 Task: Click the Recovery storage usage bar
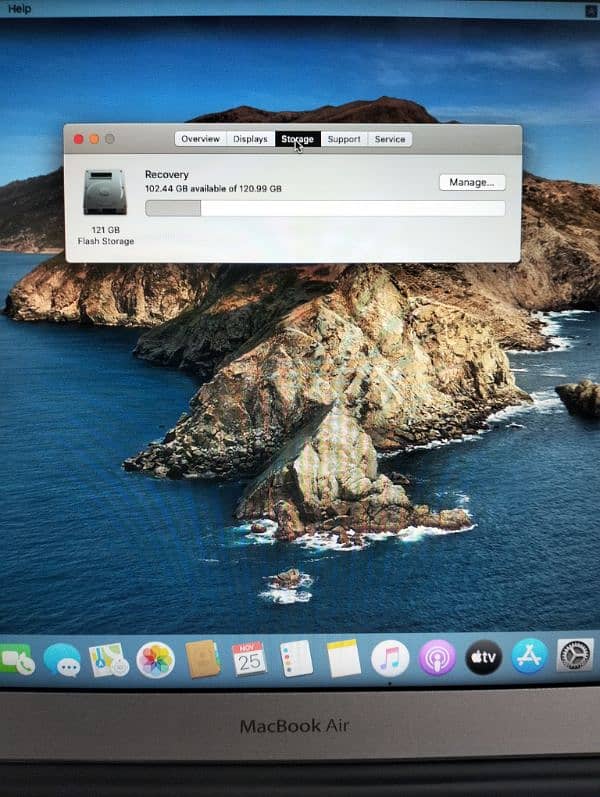coord(325,208)
